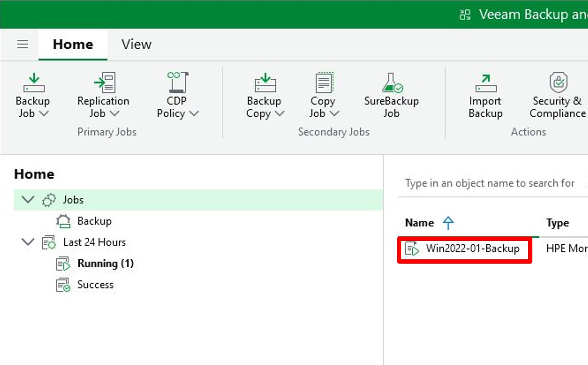Image resolution: width=588 pixels, height=365 pixels.
Task: Sort by the Type column header
Action: click(x=558, y=223)
